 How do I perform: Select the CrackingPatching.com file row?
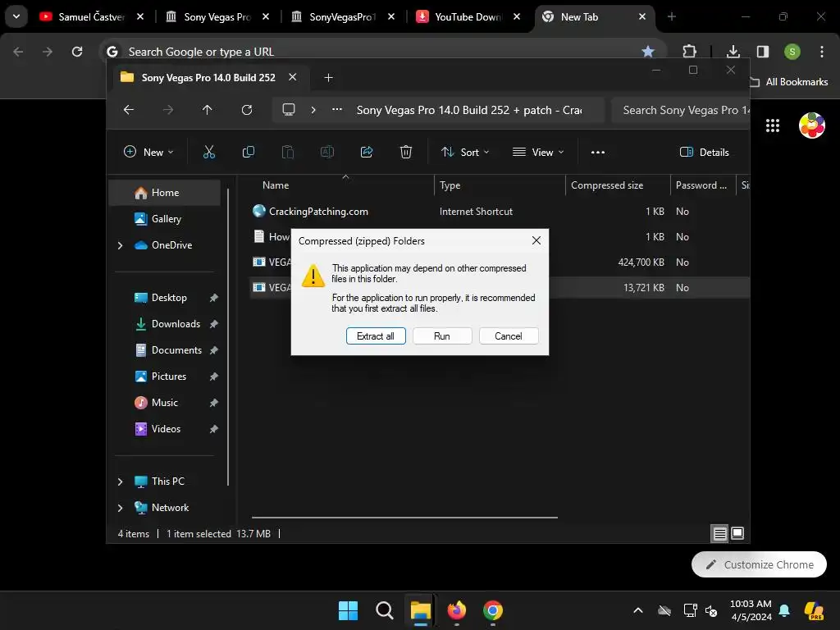tap(500, 211)
